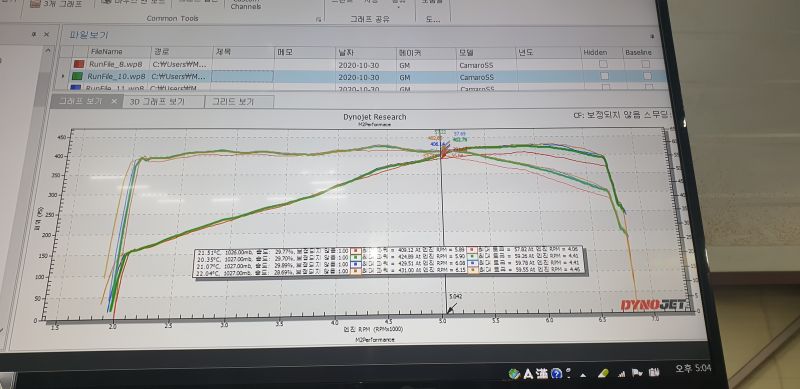800x389 pixels.
Task: Show hidden system tray icons arrow
Action: [x=583, y=375]
